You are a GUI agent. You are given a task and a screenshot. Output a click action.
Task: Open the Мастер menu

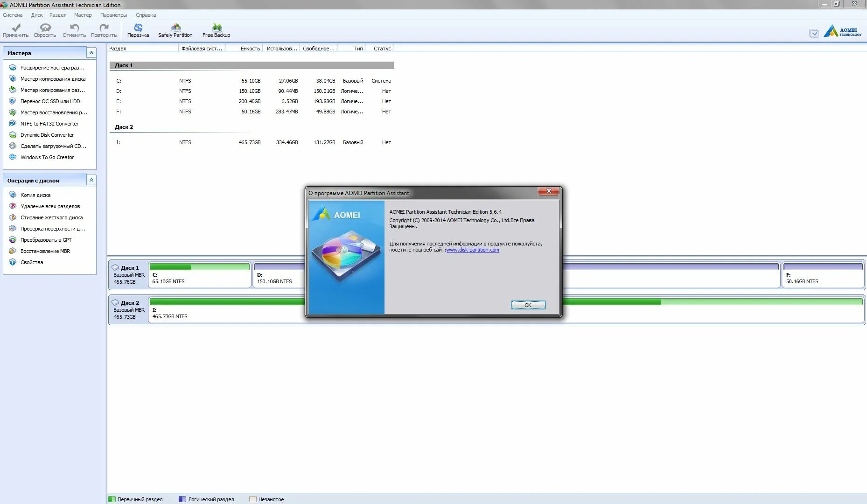[x=83, y=15]
